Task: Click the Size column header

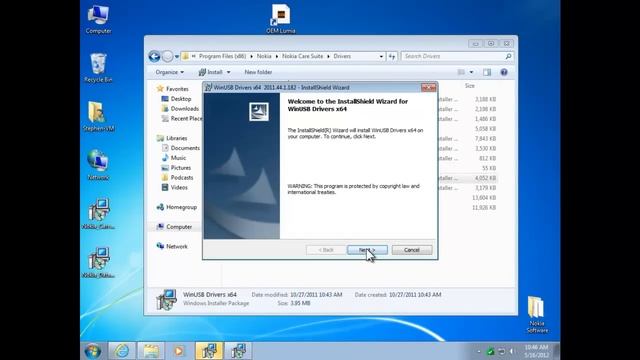Action: click(x=470, y=86)
